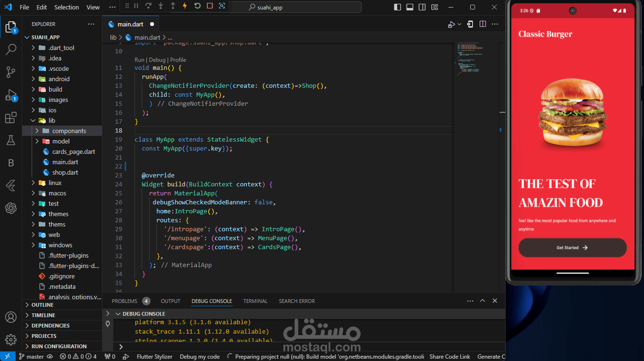This screenshot has height=361, width=644.
Task: Toggle the Primary Side Bar layout button
Action: (398, 7)
